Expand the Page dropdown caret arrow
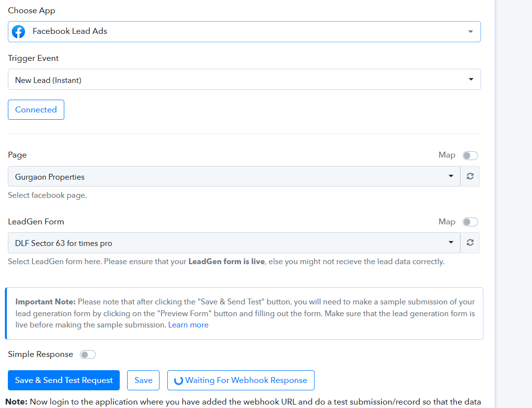The image size is (532, 408). click(451, 176)
